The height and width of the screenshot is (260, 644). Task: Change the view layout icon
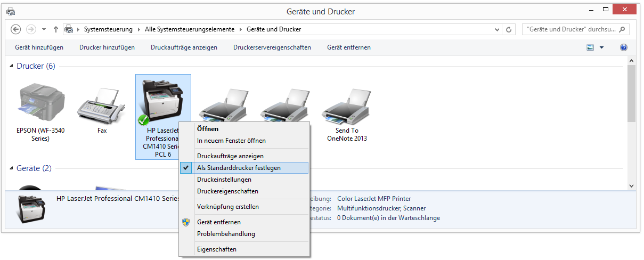pos(590,47)
